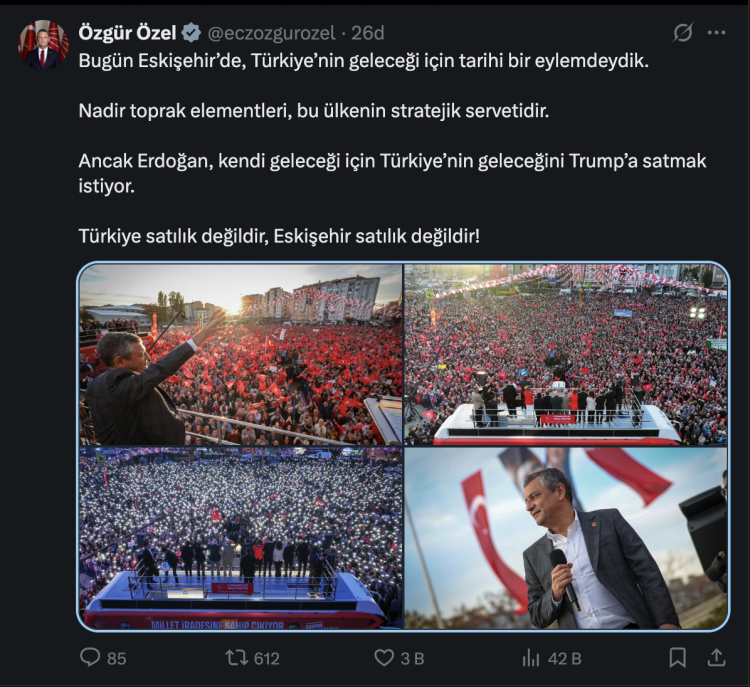750x687 pixels.
Task: Click the tweet text about Eskişehir
Action: pyautogui.click(x=392, y=148)
